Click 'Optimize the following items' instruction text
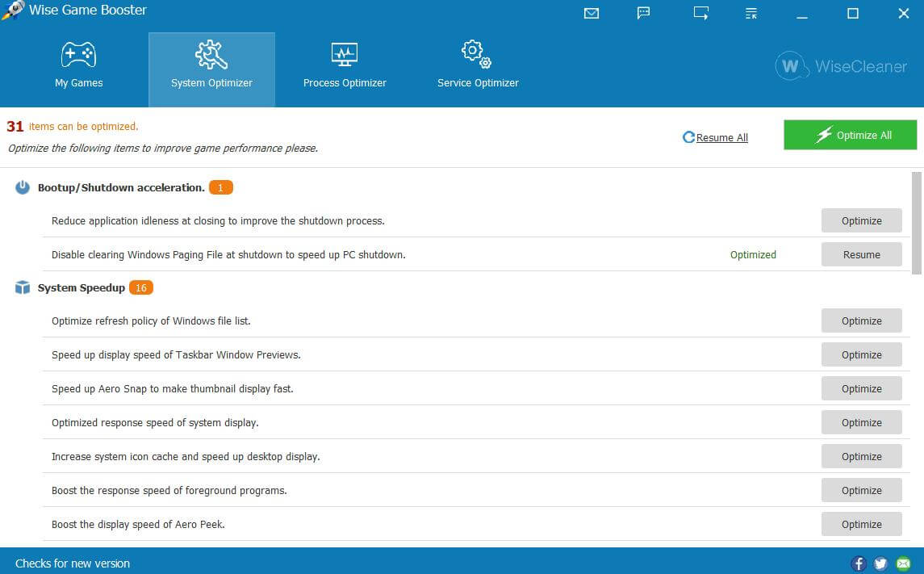Screen dimensions: 924x574 pyautogui.click(x=163, y=148)
